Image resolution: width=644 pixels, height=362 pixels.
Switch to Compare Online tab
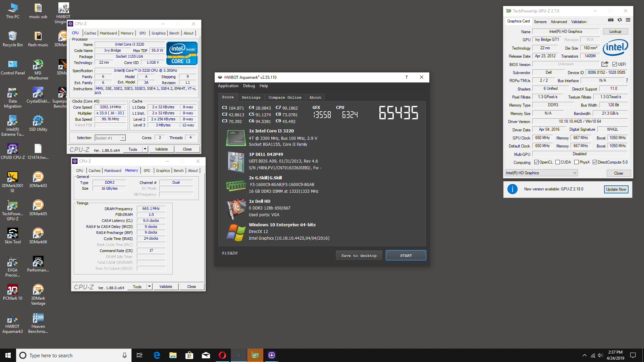(285, 97)
